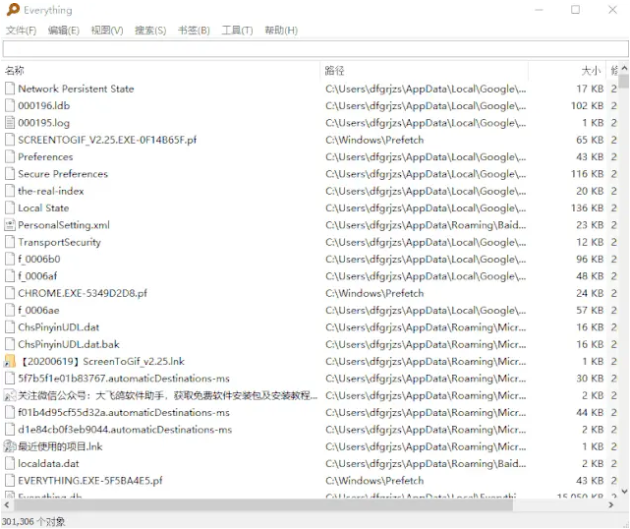Click file icon of Local State

point(10,208)
